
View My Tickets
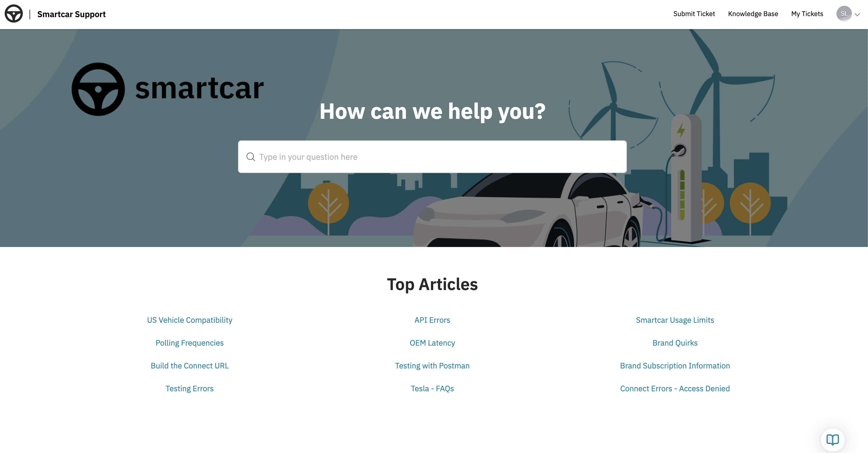pos(807,14)
